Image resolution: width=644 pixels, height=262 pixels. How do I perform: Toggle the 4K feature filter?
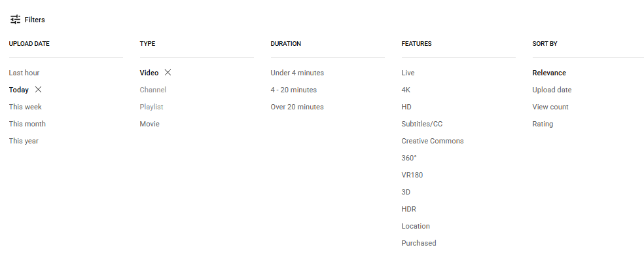coord(406,90)
